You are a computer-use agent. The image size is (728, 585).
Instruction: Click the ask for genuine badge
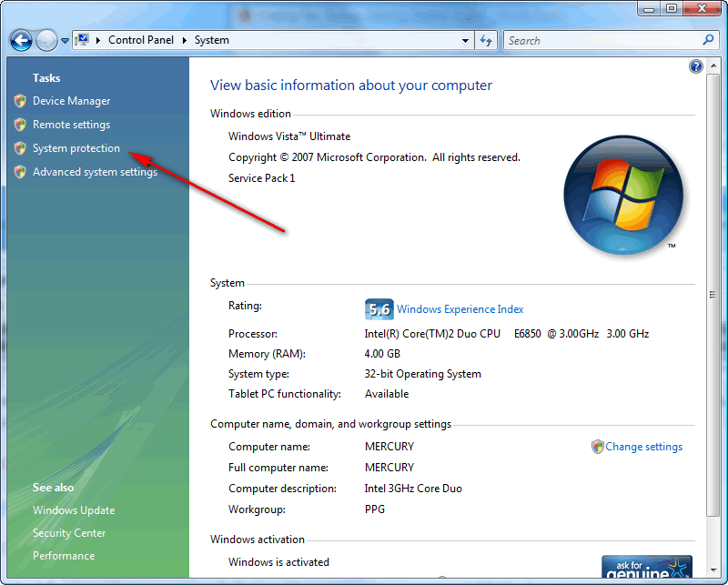(x=647, y=567)
